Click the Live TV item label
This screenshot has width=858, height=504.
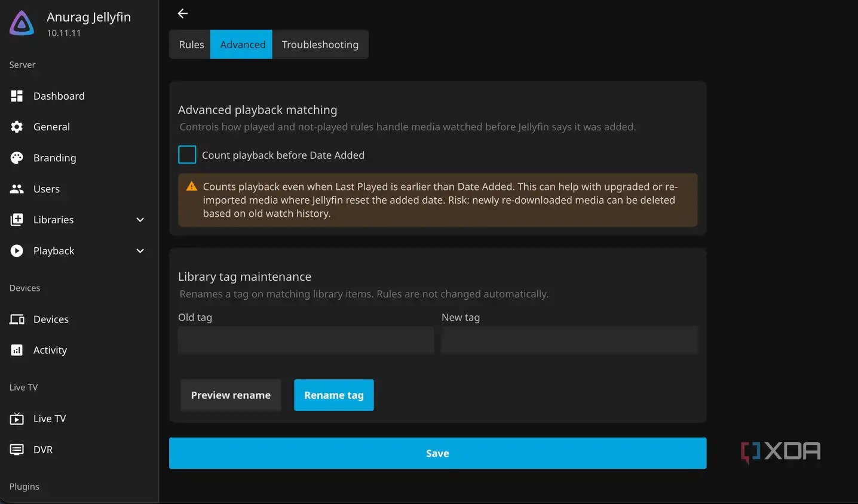[x=50, y=419]
